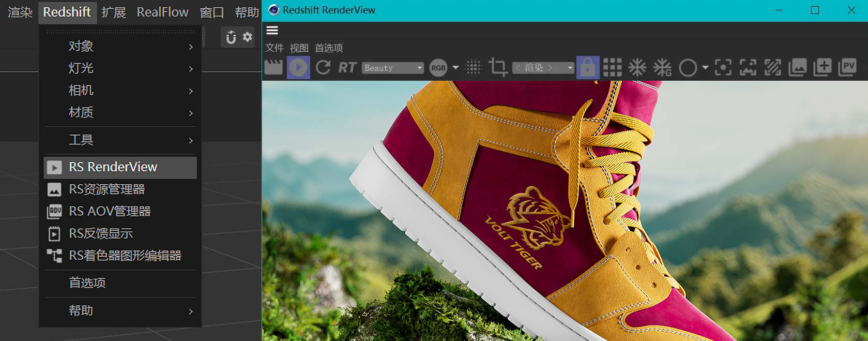Viewport: 868px width, 341px height.
Task: Open the render camera dropdown
Action: (543, 68)
